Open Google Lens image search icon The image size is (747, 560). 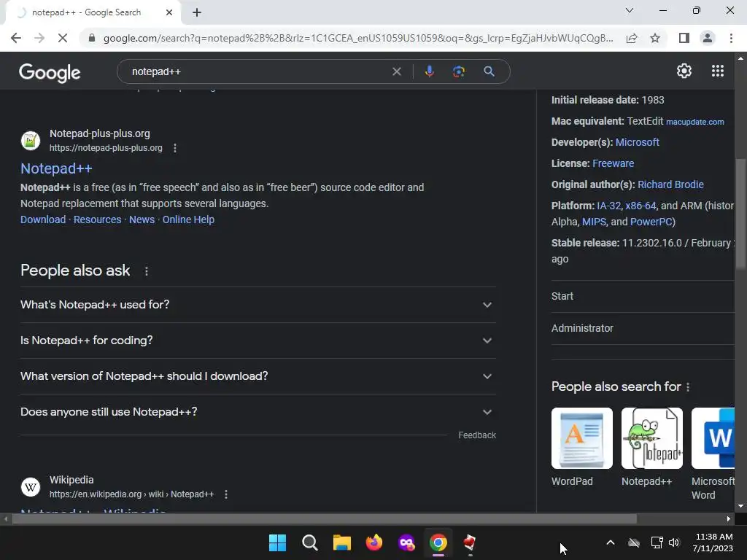[x=459, y=71]
